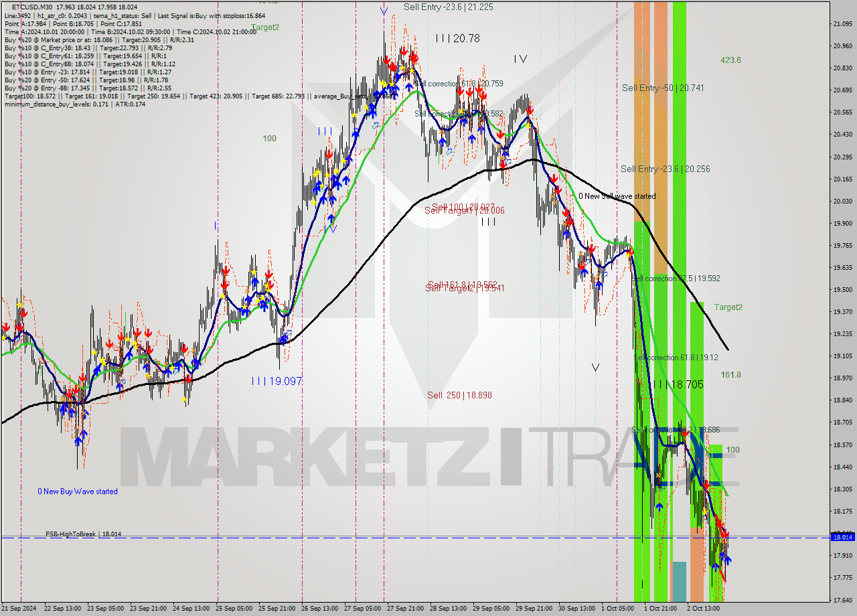Click the '2 Oct 13:00' time axis label
Image resolution: width=857 pixels, height=616 pixels.
coord(703,609)
